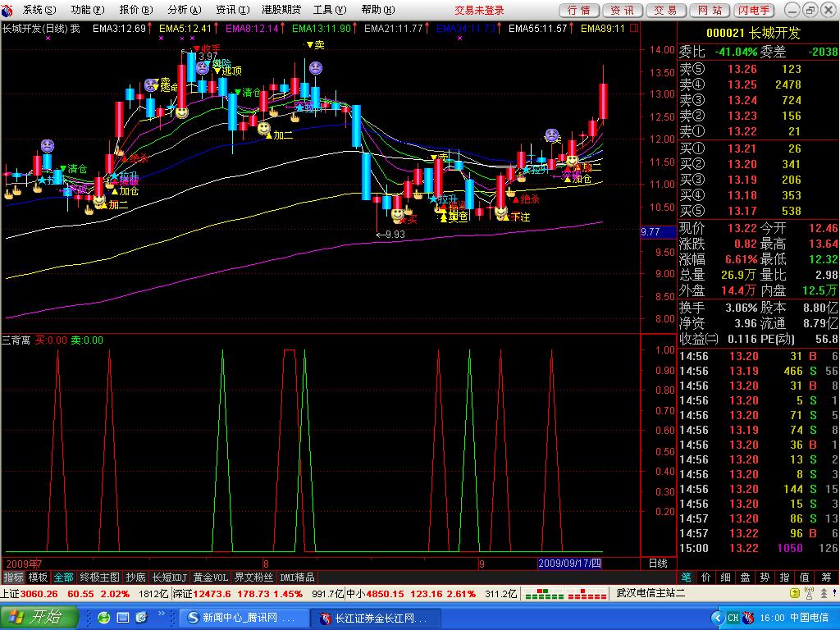Switch to 长江证券金长江网 taskbar window

(376, 618)
